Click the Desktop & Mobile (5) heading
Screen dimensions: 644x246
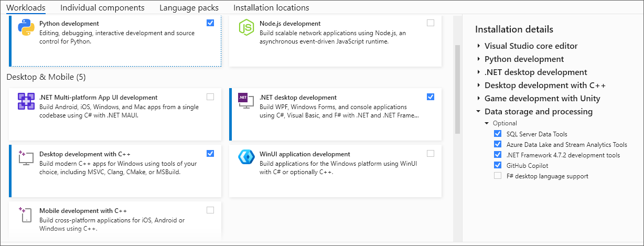pos(46,77)
